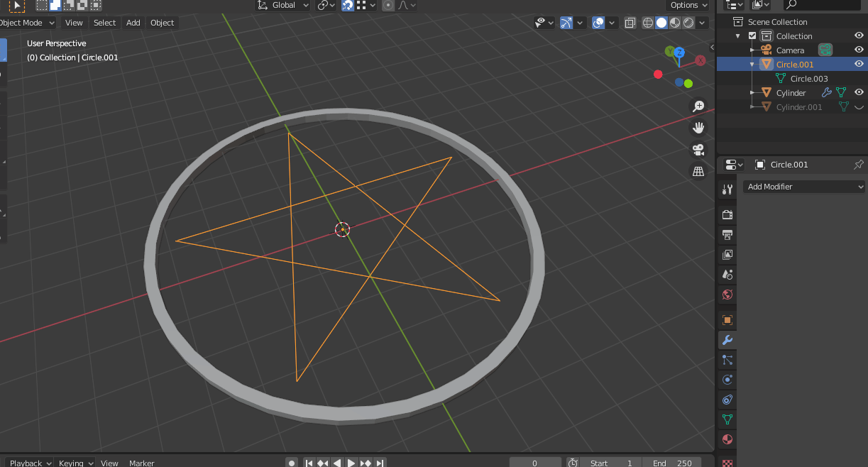868x467 pixels.
Task: Open the Physics properties tab
Action: pos(727,380)
